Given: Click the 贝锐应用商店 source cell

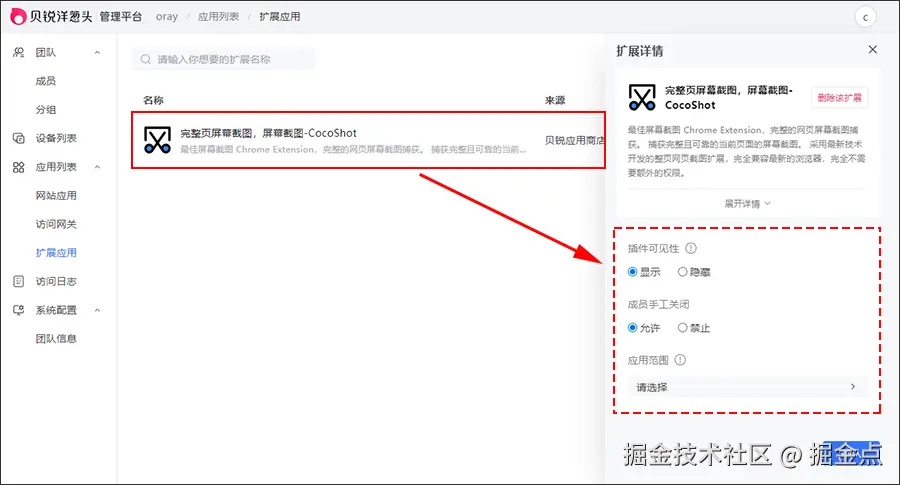Looking at the screenshot, I should pyautogui.click(x=575, y=141).
